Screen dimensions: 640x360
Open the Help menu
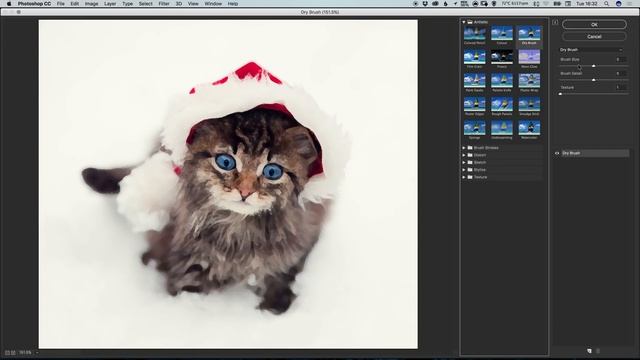tap(233, 4)
